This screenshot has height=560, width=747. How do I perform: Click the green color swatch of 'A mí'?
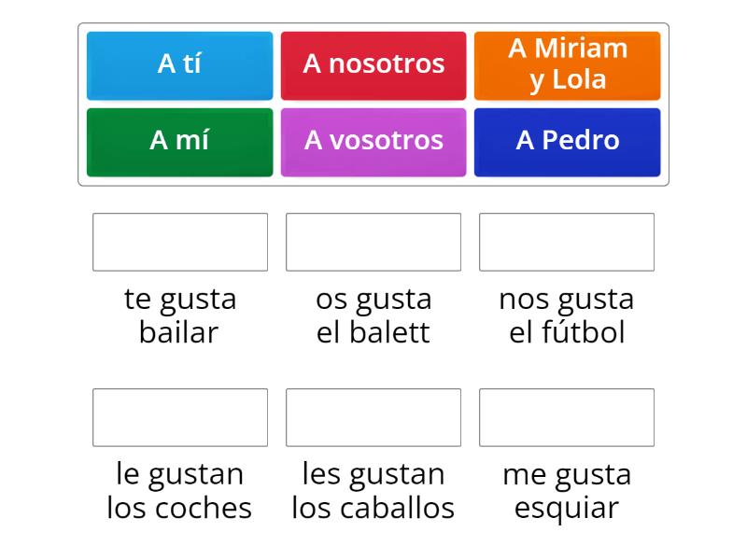click(179, 141)
